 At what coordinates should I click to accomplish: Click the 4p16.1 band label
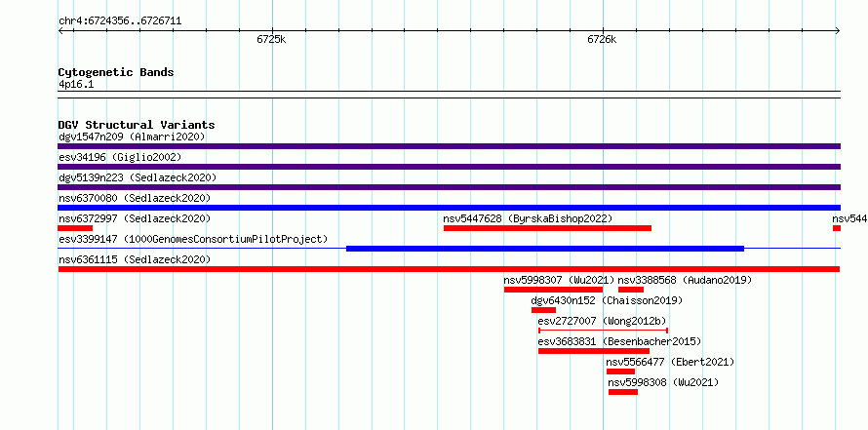point(76,85)
